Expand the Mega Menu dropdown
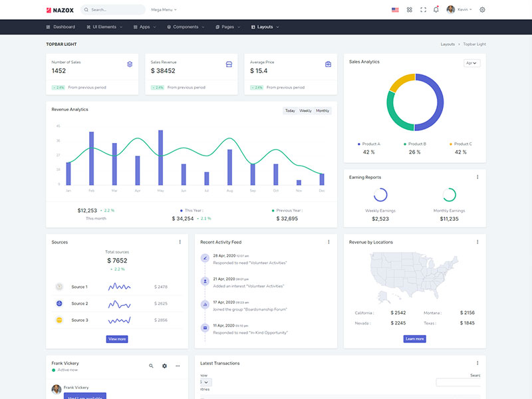 pos(164,10)
